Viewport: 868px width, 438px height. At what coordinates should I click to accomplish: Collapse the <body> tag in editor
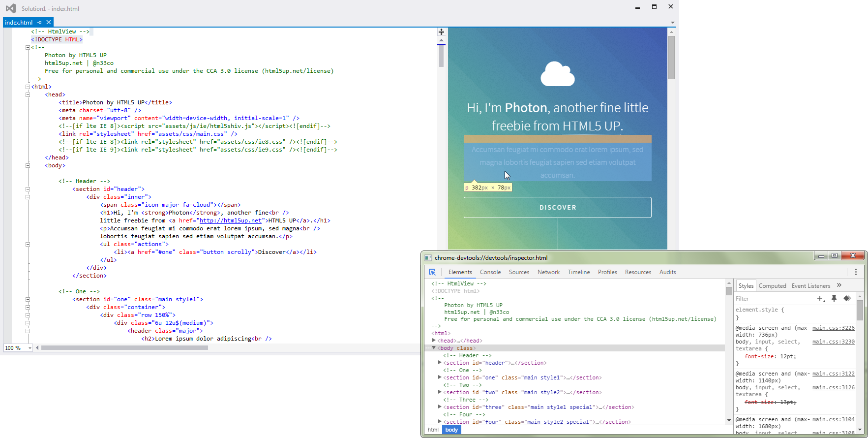click(x=28, y=165)
